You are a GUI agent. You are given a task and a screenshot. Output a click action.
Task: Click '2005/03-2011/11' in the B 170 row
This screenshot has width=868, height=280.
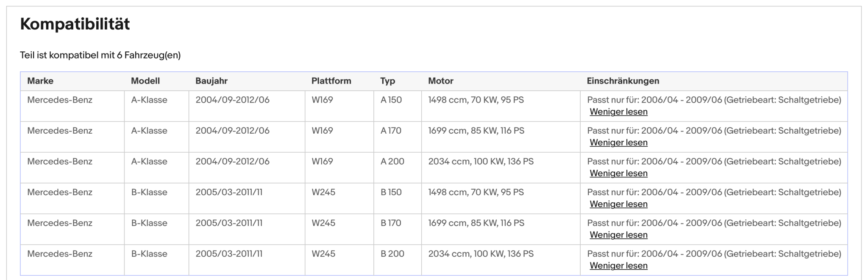[x=229, y=223]
